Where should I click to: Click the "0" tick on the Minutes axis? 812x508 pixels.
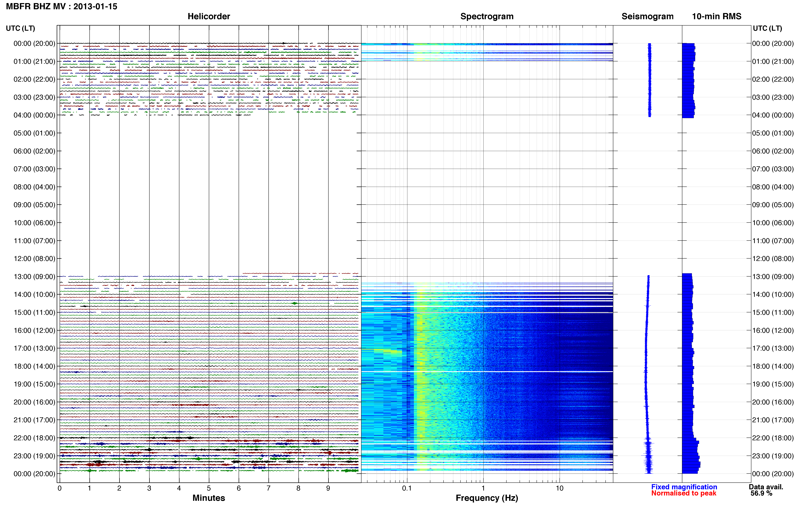click(59, 488)
